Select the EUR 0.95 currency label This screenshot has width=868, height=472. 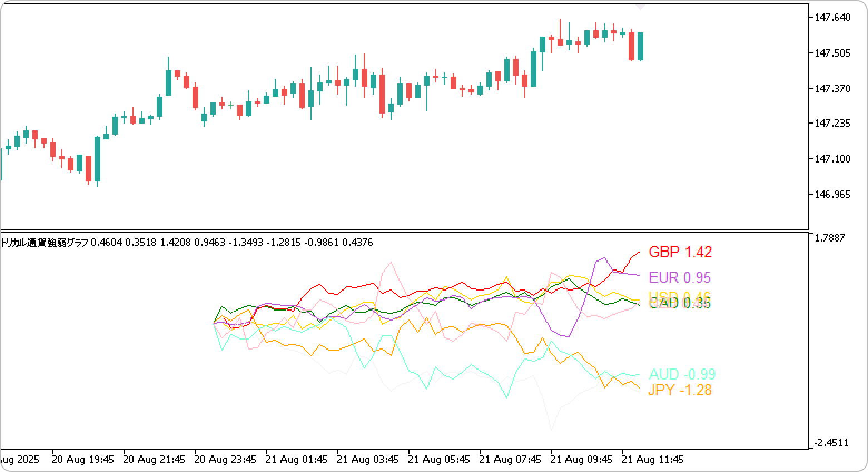pos(679,277)
